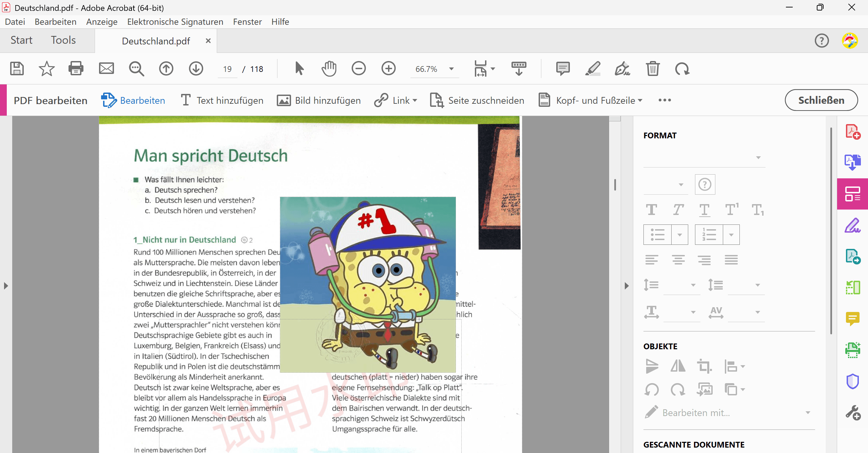
Task: Expand Kopf- und Fußzeile dropdown
Action: click(640, 100)
